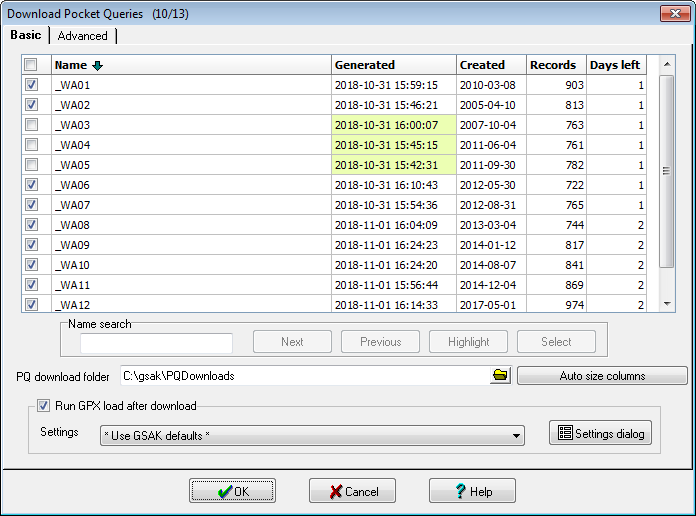
Task: Open the Settings dropdown showing GSAK defaults
Action: (x=312, y=436)
